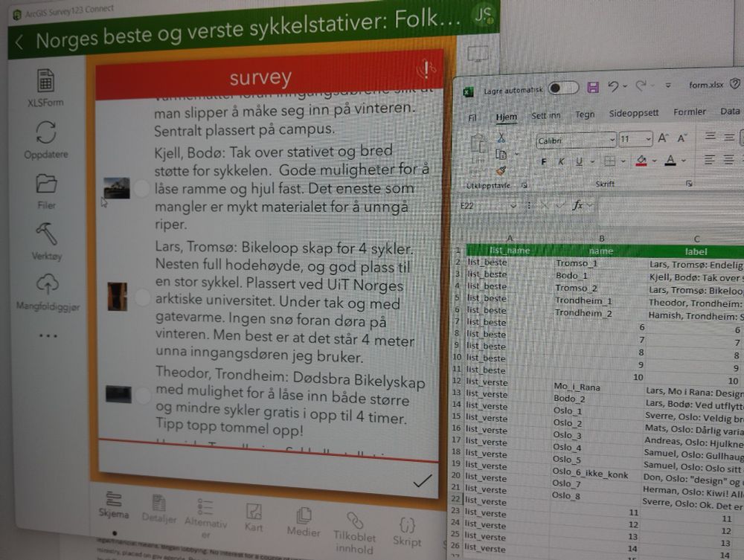
Task: Apply italic (K) formatting in Excel
Action: pos(561,161)
